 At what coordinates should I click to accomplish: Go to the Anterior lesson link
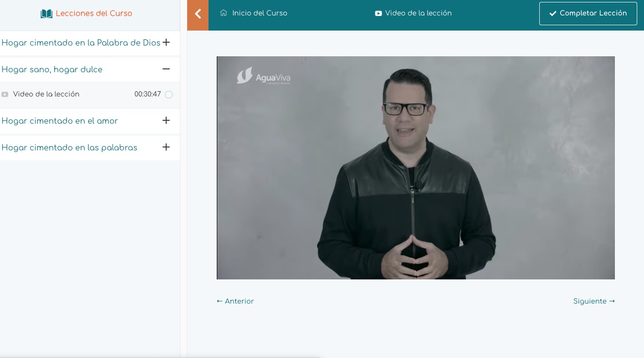tap(235, 301)
